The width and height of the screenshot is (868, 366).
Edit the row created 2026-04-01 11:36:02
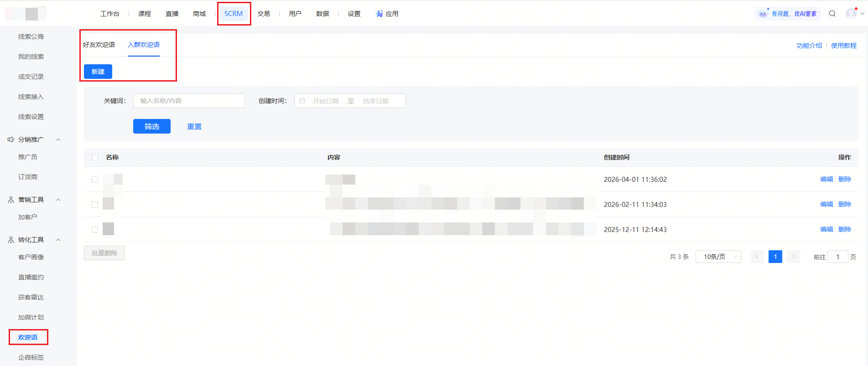point(826,179)
